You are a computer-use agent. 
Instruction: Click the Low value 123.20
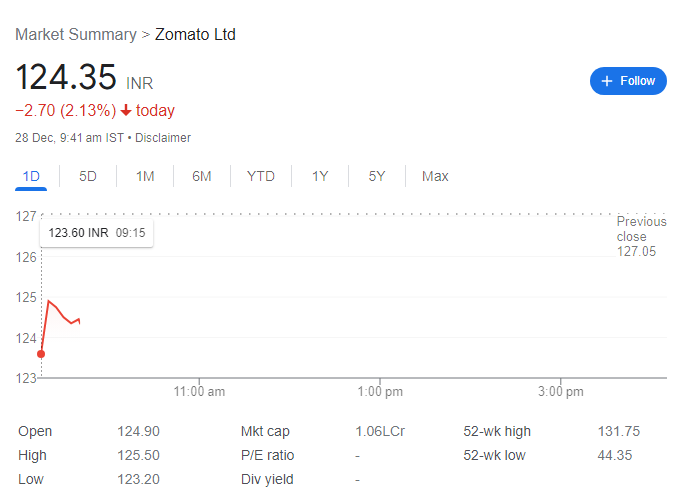[138, 479]
